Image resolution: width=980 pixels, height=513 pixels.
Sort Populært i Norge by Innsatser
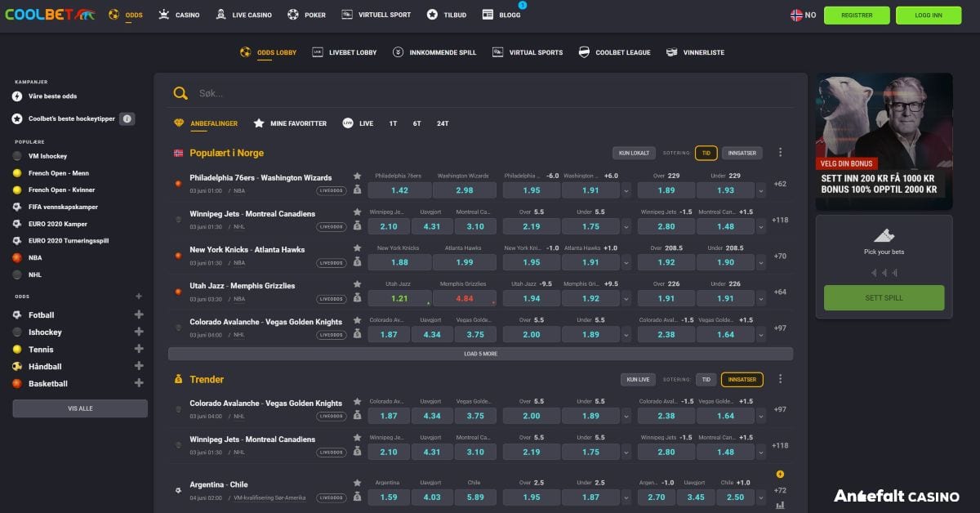[742, 153]
